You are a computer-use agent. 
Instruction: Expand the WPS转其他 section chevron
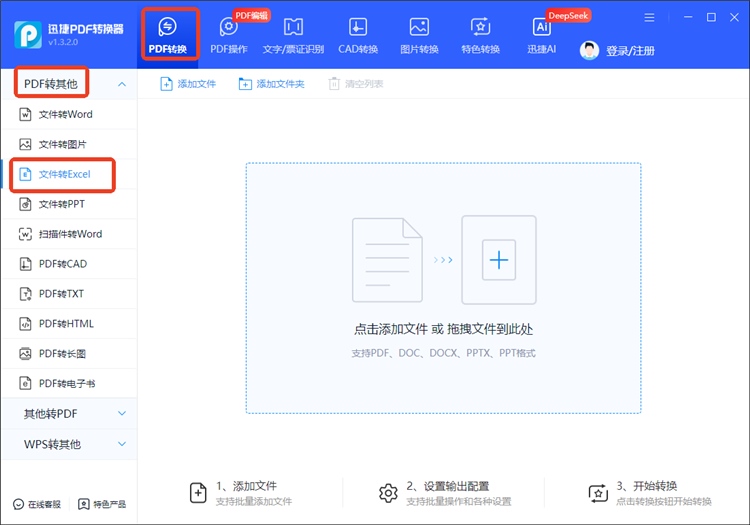click(x=122, y=444)
